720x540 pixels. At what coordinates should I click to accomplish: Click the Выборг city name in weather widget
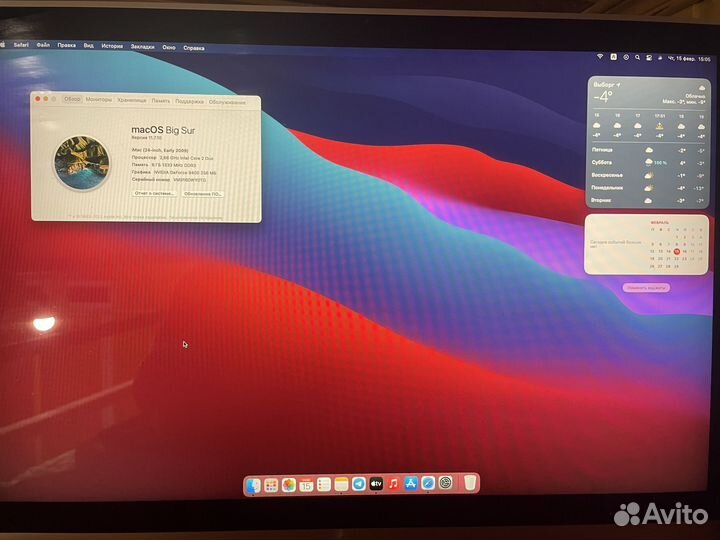pos(603,85)
